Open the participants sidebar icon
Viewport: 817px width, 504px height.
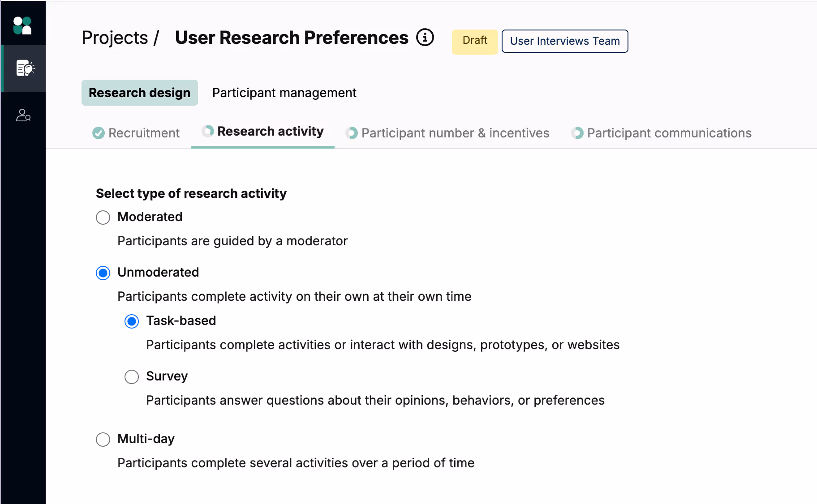pyautogui.click(x=23, y=115)
